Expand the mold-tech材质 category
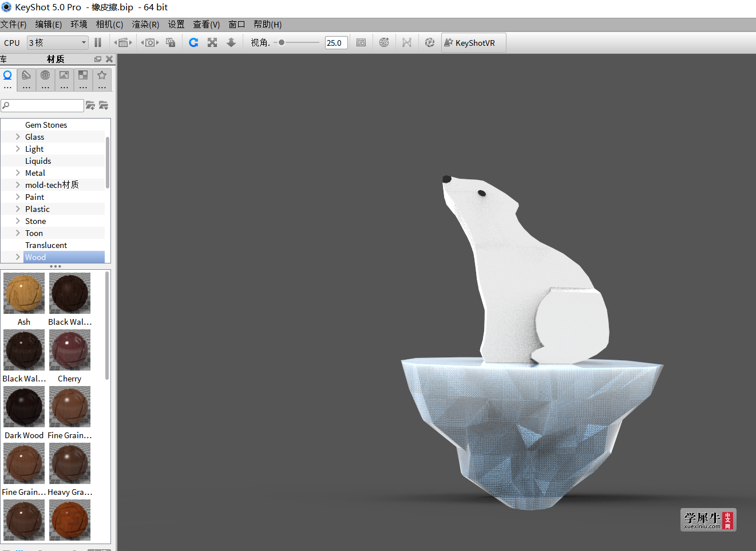Viewport: 756px width, 551px height. point(18,185)
